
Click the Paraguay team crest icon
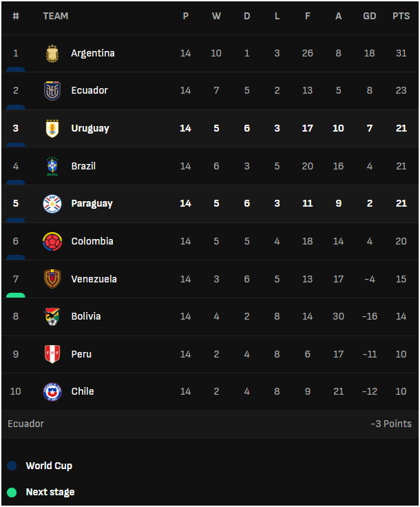pyautogui.click(x=52, y=204)
